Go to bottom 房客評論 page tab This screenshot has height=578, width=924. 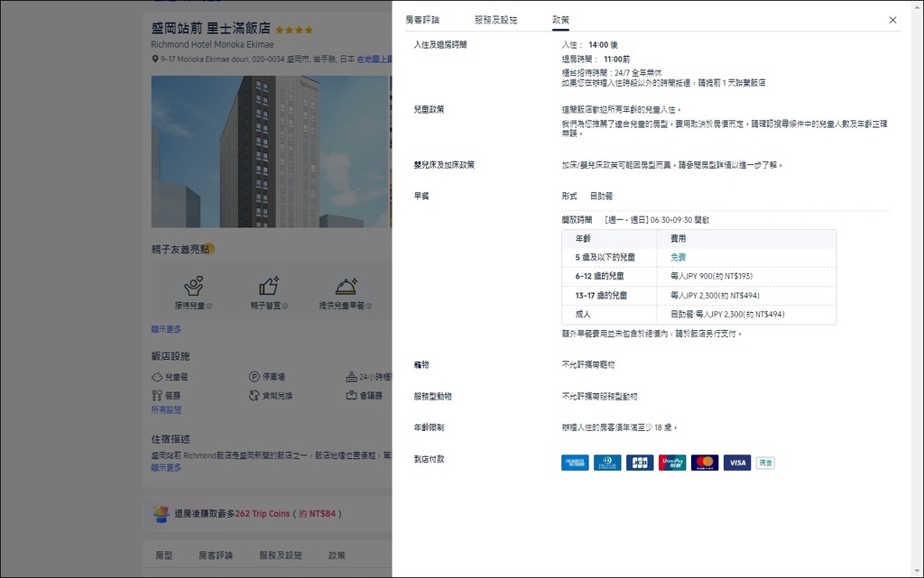pyautogui.click(x=215, y=555)
